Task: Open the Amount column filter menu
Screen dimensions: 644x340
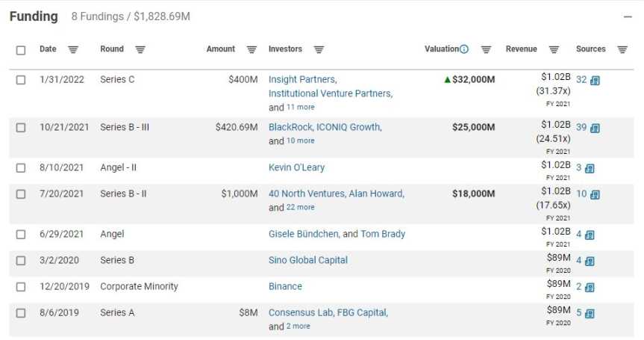Action: tap(251, 50)
